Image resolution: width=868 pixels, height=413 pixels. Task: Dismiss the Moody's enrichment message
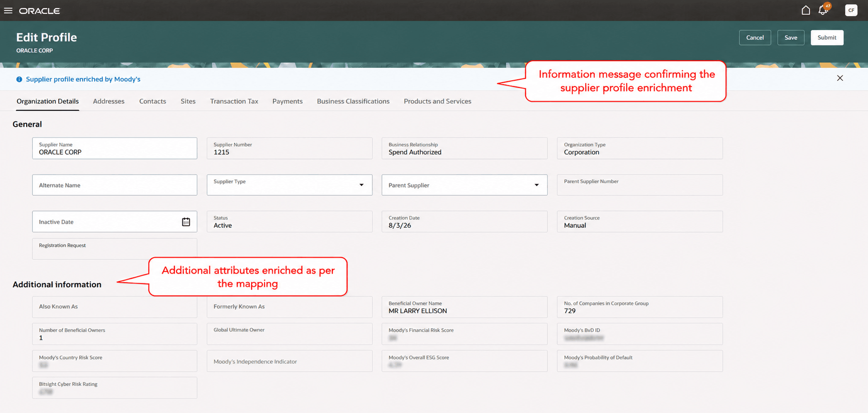click(840, 78)
